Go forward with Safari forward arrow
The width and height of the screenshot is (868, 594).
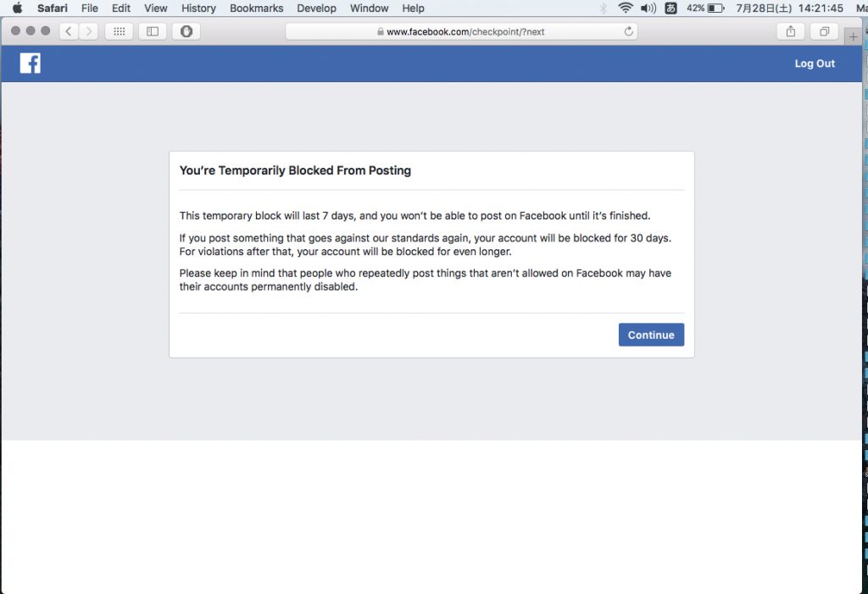point(88,31)
